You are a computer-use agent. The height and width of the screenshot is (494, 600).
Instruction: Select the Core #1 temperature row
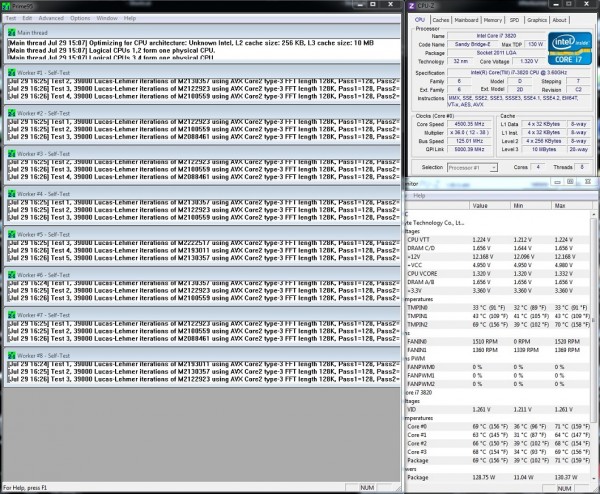click(x=497, y=435)
